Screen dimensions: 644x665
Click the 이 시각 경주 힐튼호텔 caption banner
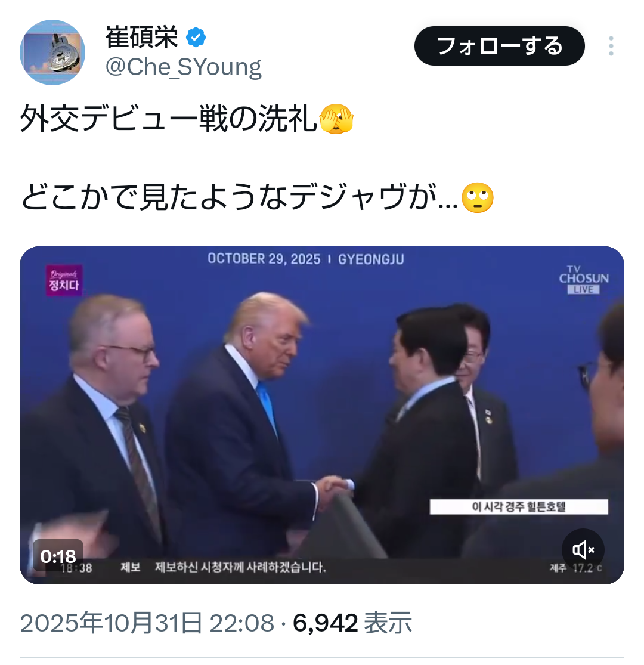[519, 507]
